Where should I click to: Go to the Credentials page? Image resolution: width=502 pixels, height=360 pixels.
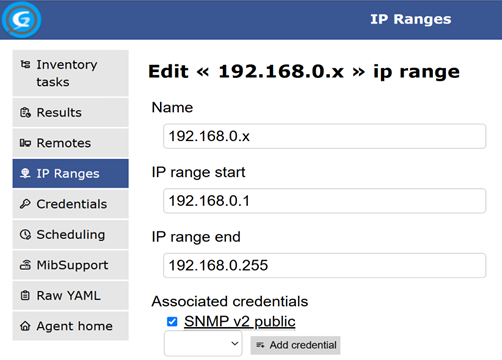(x=71, y=204)
